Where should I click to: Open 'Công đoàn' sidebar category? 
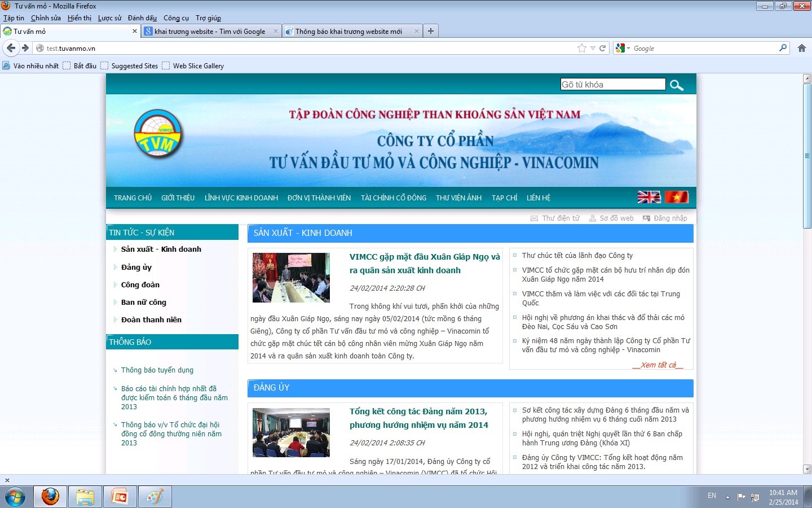point(140,284)
